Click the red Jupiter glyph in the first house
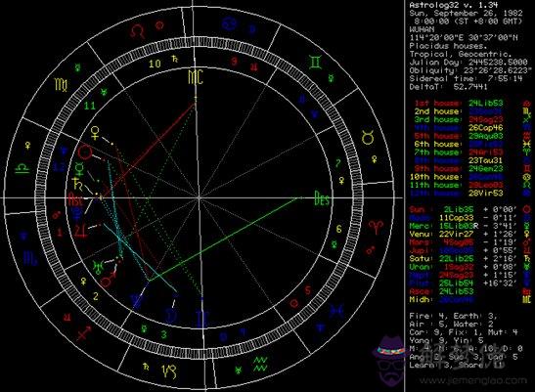535x392 pixels. [x=81, y=231]
